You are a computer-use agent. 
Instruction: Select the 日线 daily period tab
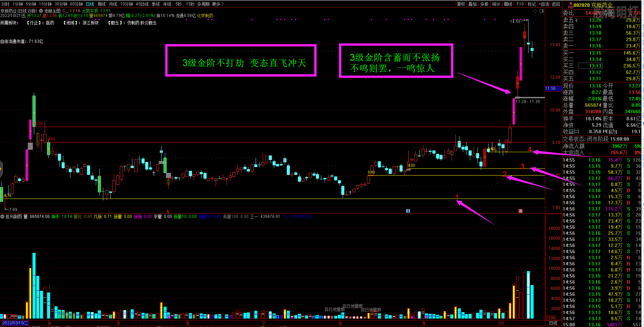coord(90,4)
